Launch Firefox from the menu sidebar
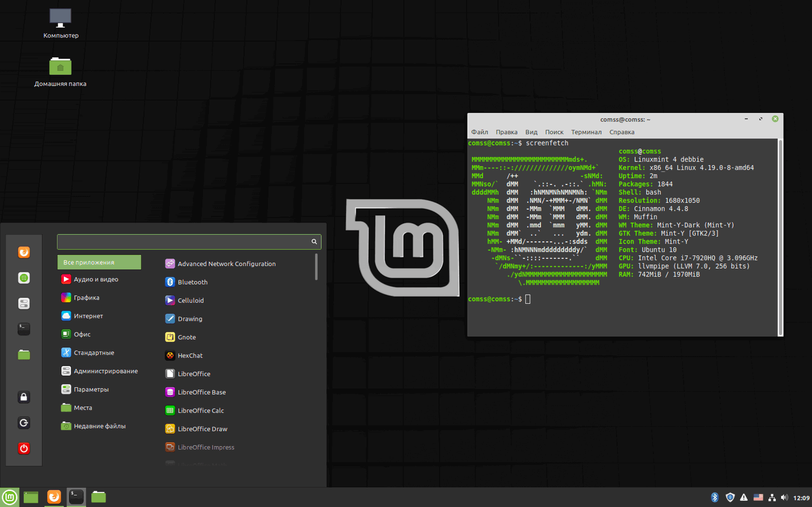The image size is (812, 507). (x=24, y=252)
